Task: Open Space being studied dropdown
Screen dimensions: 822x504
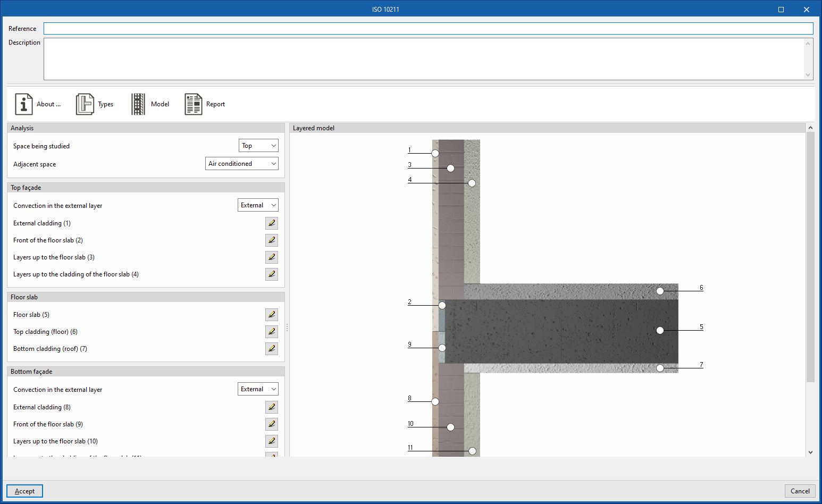Action: 258,146
